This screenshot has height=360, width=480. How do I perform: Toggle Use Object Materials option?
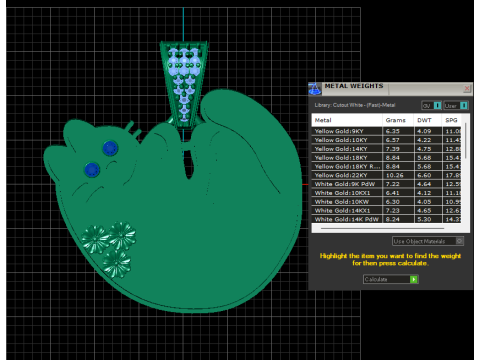428,241
